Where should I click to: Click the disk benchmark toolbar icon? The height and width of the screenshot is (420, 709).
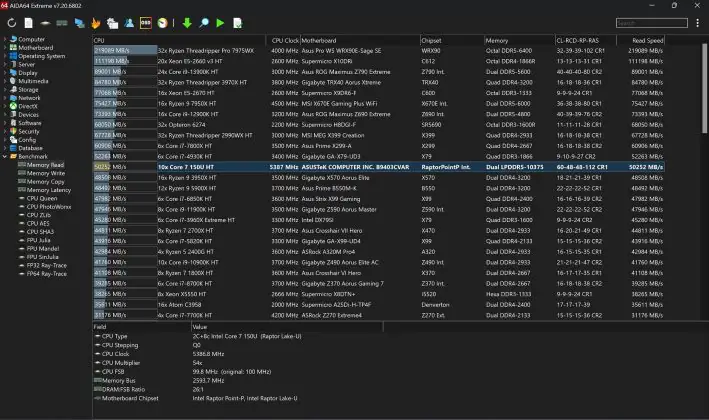click(45, 23)
